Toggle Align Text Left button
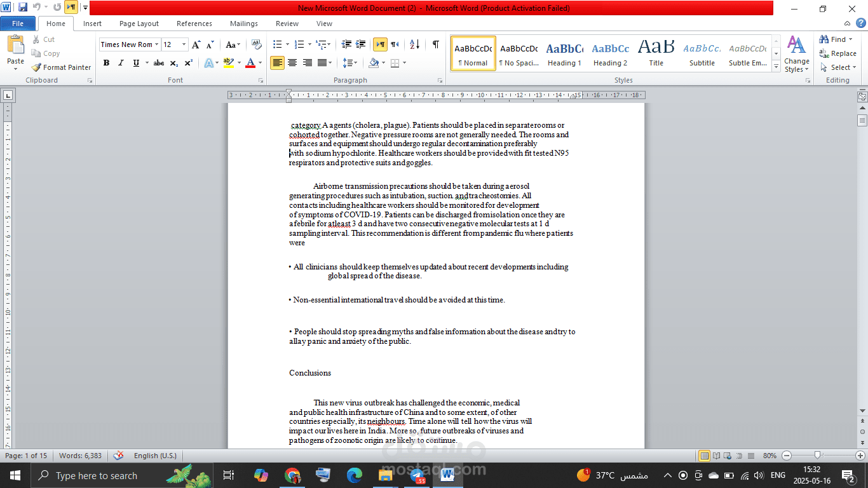 pos(277,63)
